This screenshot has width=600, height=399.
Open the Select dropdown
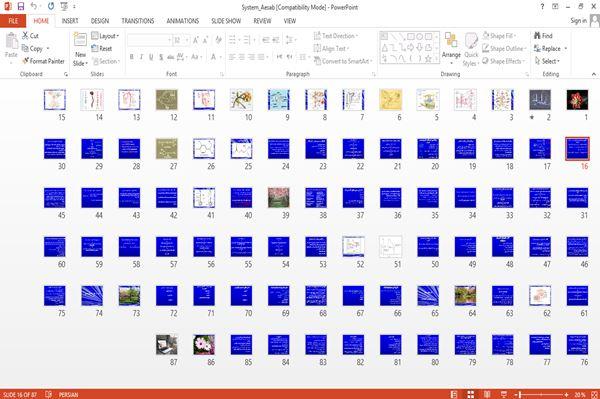click(547, 61)
